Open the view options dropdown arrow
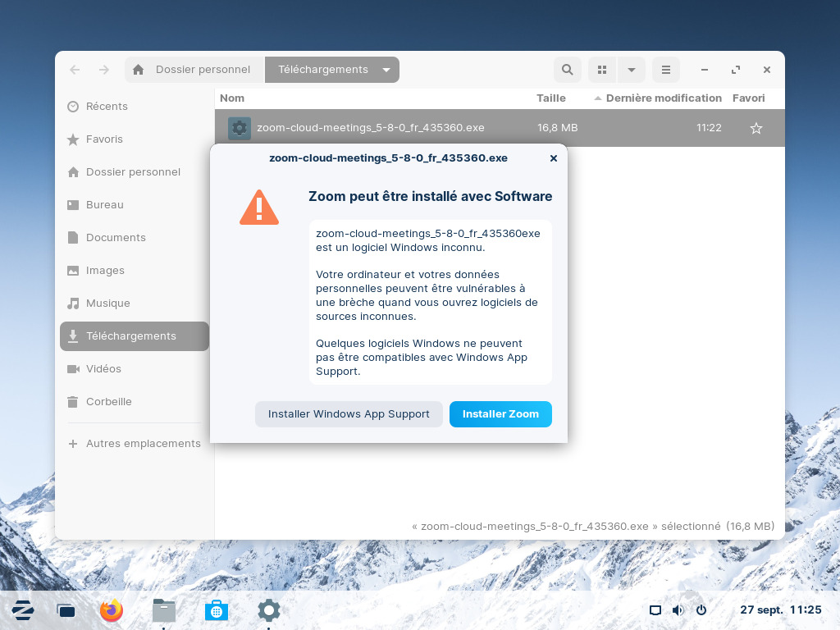The height and width of the screenshot is (630, 840). (x=632, y=70)
